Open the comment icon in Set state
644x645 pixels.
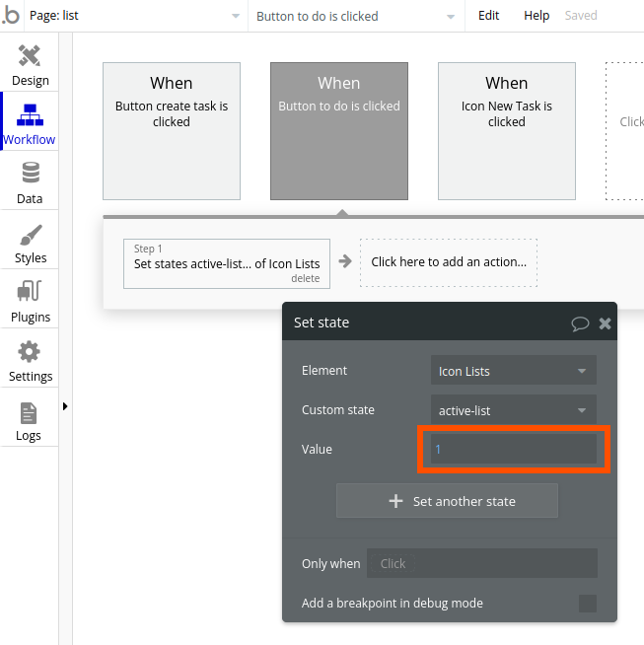(x=580, y=323)
